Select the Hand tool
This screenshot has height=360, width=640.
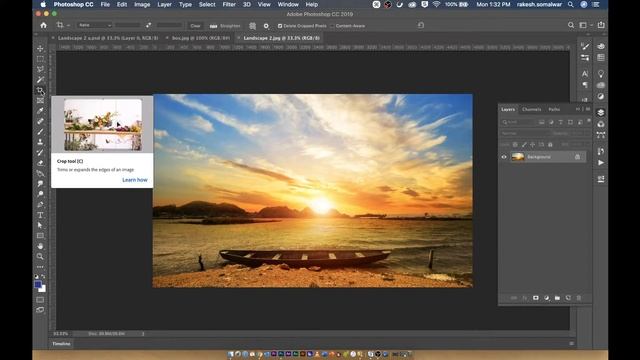tap(40, 246)
